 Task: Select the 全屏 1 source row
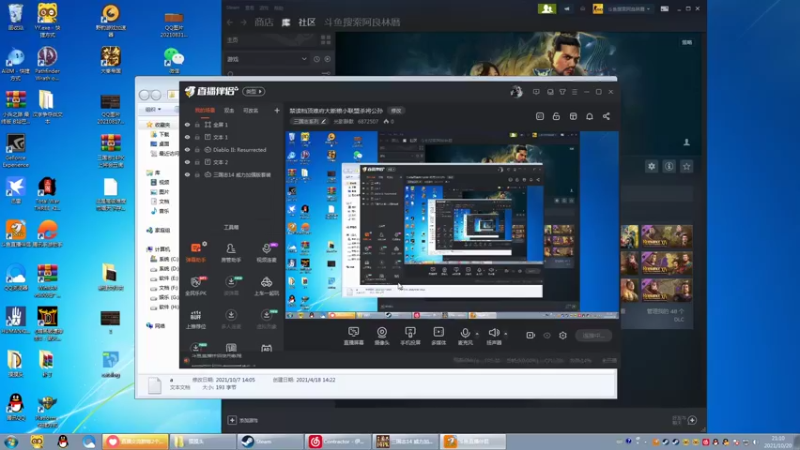click(x=232, y=124)
